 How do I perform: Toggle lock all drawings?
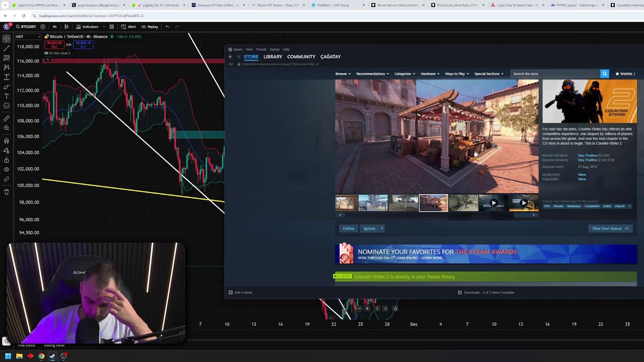(x=7, y=160)
